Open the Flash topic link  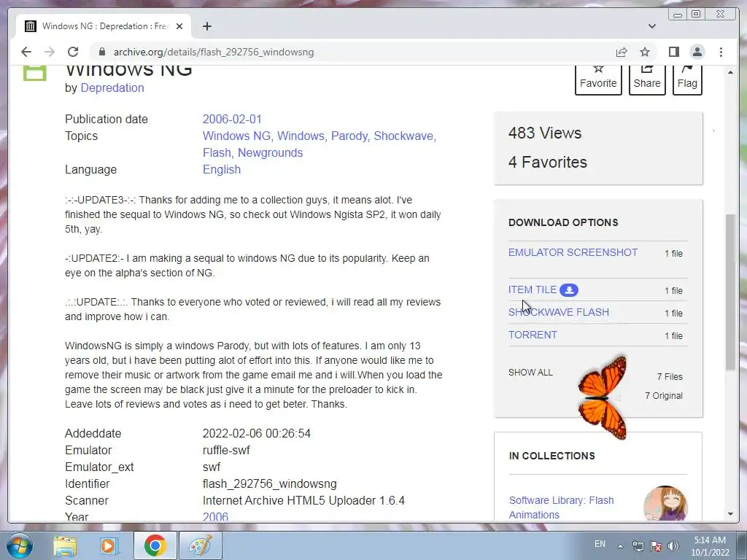pos(217,153)
